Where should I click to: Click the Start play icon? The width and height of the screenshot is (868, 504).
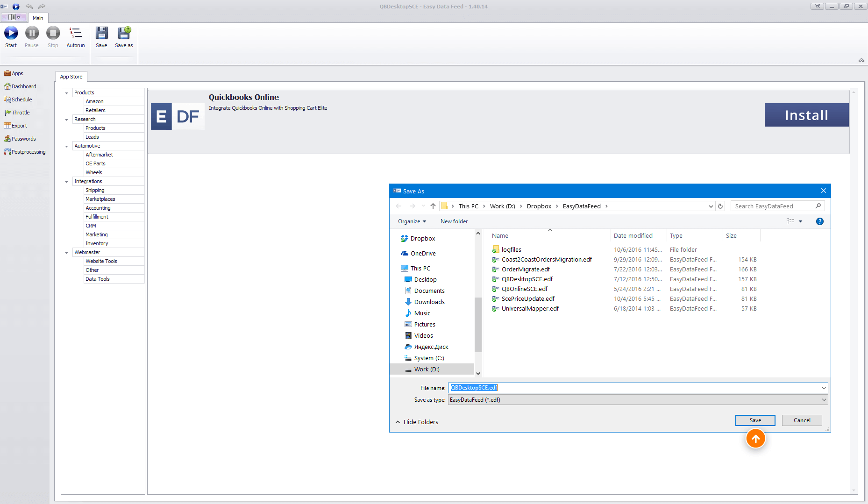(x=11, y=33)
